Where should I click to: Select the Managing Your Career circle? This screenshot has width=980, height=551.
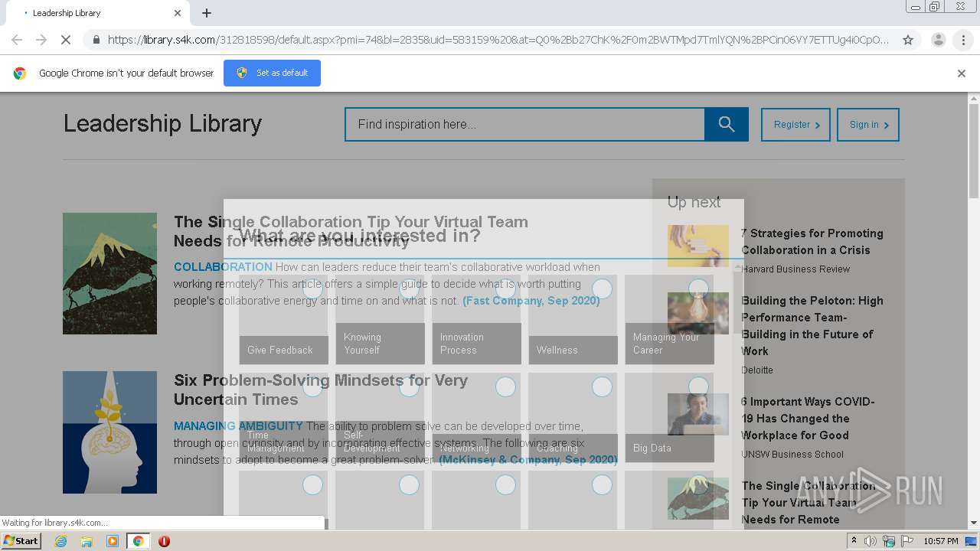pyautogui.click(x=698, y=289)
